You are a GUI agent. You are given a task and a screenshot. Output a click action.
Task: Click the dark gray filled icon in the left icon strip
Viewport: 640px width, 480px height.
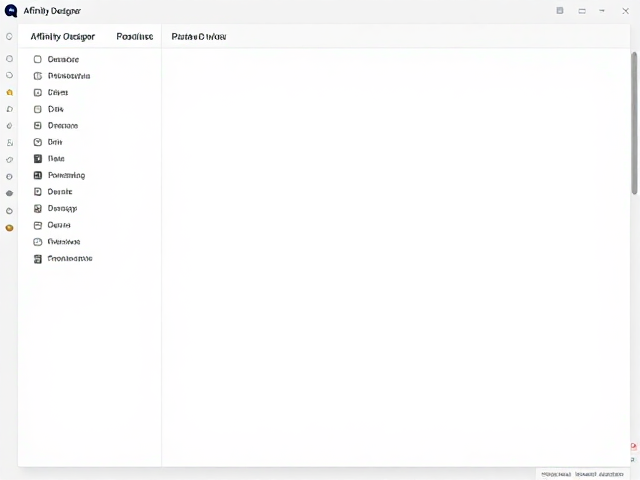click(9, 193)
